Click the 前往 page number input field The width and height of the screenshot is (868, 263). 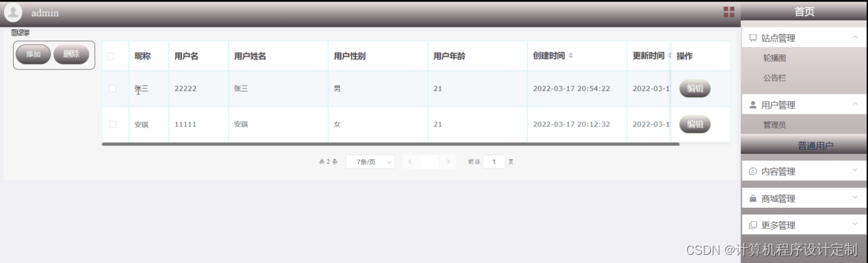494,162
